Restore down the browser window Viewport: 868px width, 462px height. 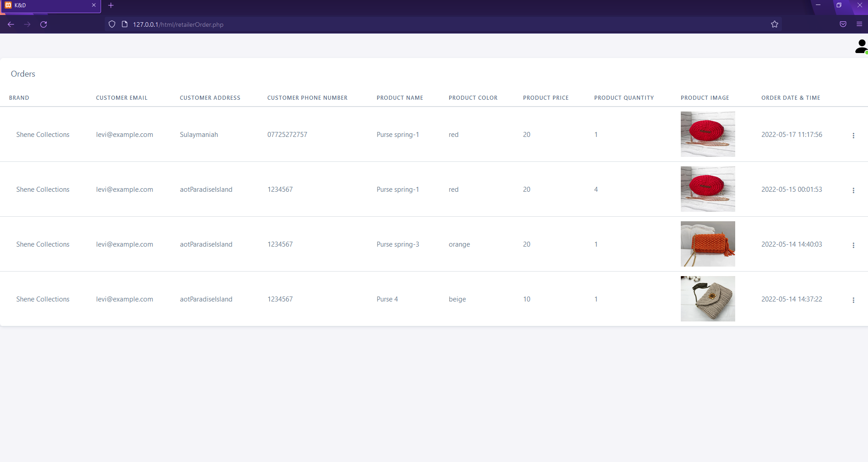[839, 5]
